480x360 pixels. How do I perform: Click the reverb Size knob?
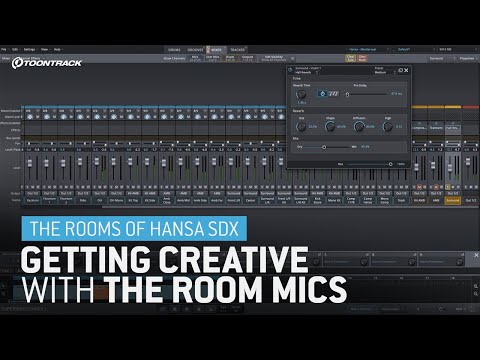tap(301, 127)
